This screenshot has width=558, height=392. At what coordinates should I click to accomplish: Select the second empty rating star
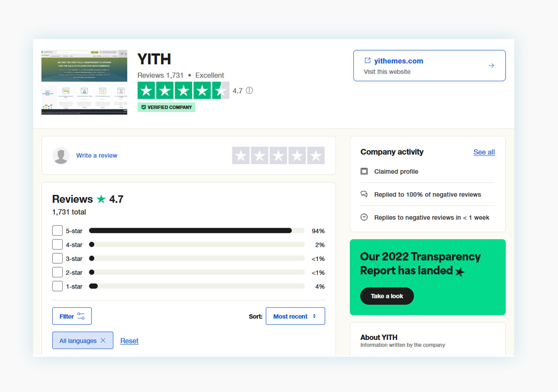[x=260, y=155]
